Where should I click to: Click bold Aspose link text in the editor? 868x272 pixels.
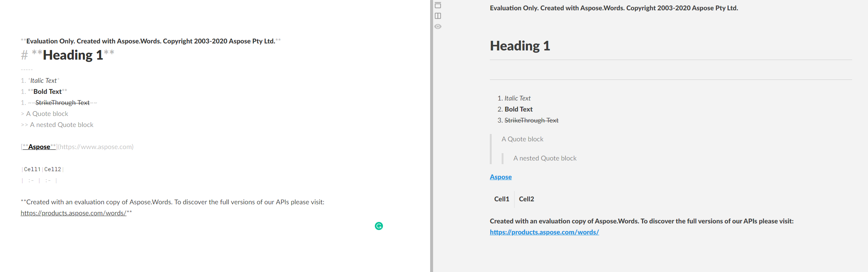[x=39, y=147]
